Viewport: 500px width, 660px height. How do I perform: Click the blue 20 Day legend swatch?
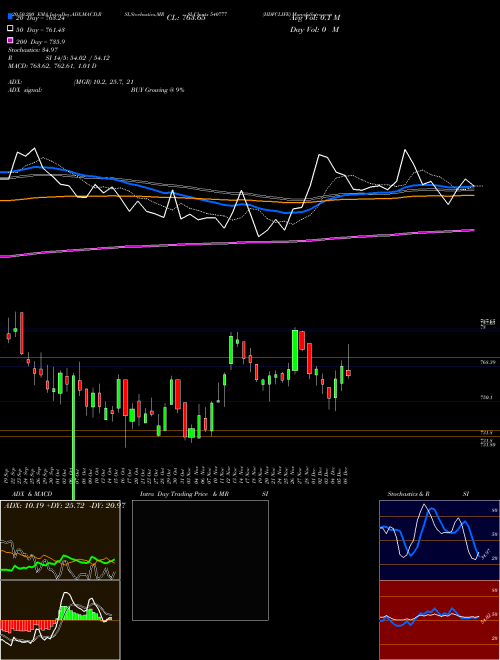[10, 16]
